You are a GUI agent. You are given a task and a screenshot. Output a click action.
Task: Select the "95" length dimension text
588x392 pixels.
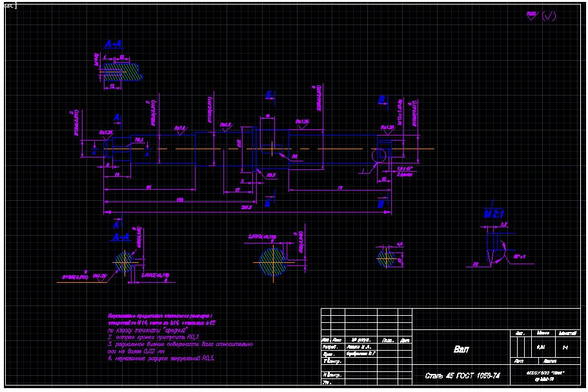click(149, 187)
